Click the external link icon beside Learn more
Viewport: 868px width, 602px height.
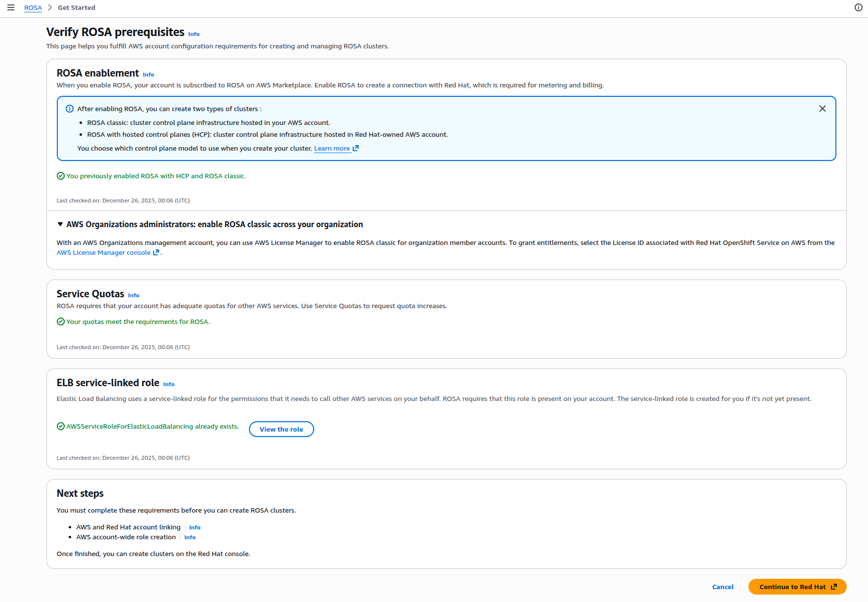[x=355, y=148]
